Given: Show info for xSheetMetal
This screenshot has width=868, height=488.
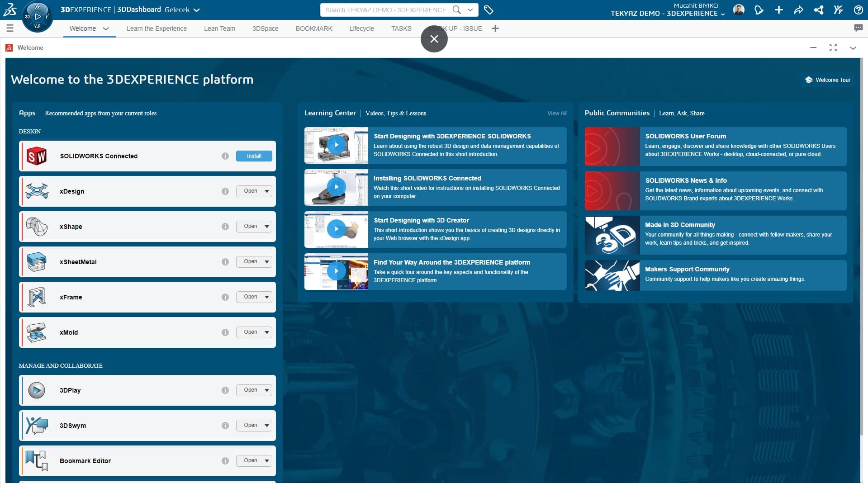Looking at the screenshot, I should [225, 262].
